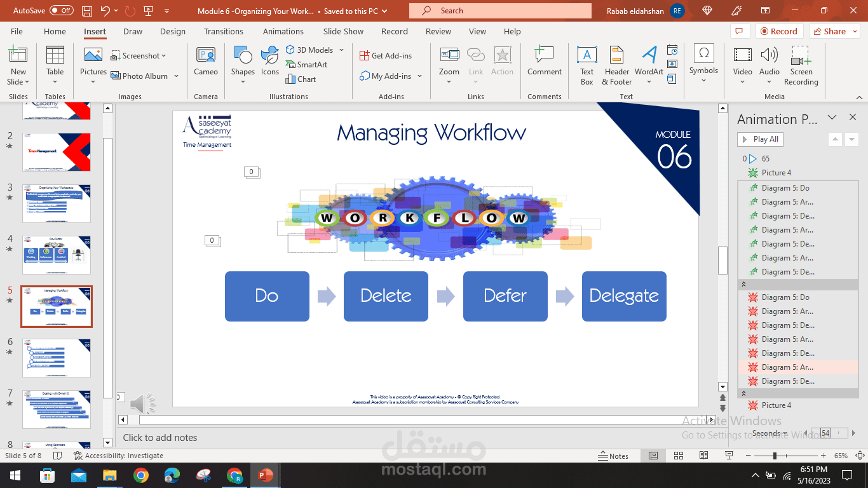Open the Comments pane speech bubble icon
The width and height of the screenshot is (868, 488).
738,31
